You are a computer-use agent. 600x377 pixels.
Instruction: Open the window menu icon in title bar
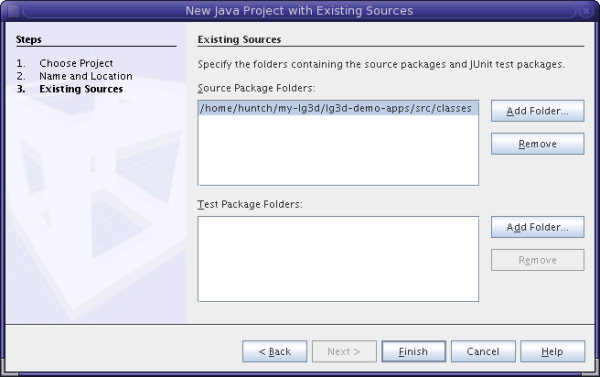13,11
